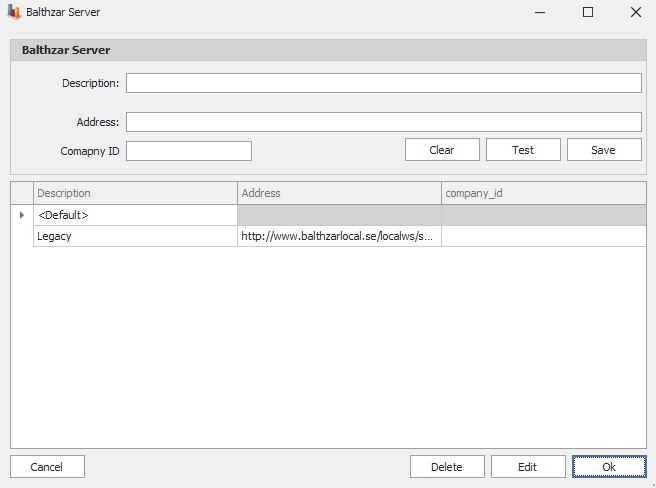Click the Edit button
656x488 pixels.
click(528, 467)
